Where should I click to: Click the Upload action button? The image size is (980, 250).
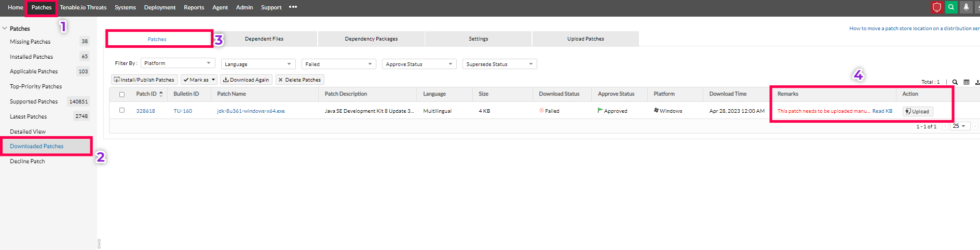point(917,111)
